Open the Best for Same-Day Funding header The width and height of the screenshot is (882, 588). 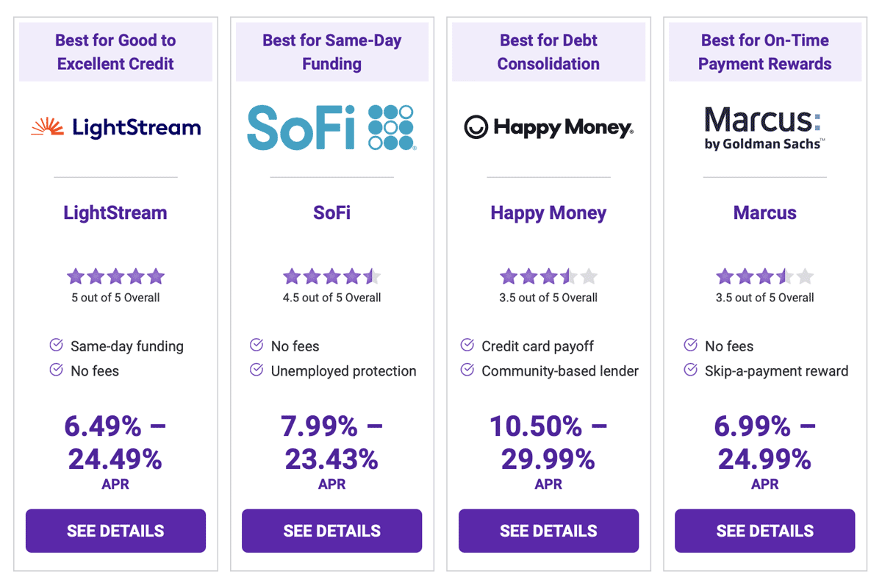click(331, 51)
